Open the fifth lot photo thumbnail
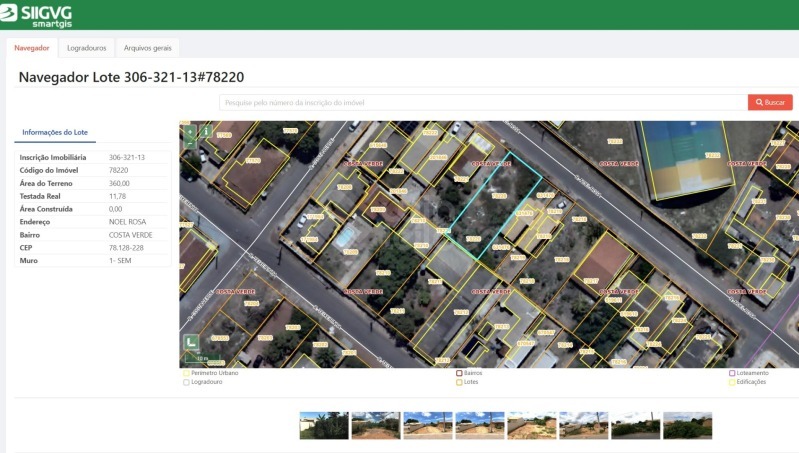799x453 pixels. click(532, 425)
